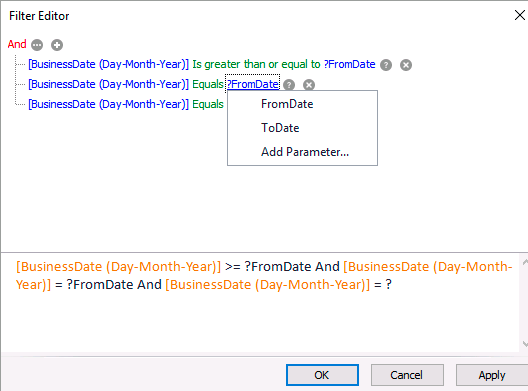The width and height of the screenshot is (528, 391).
Task: Cancel the filter changes
Action: pos(407,375)
